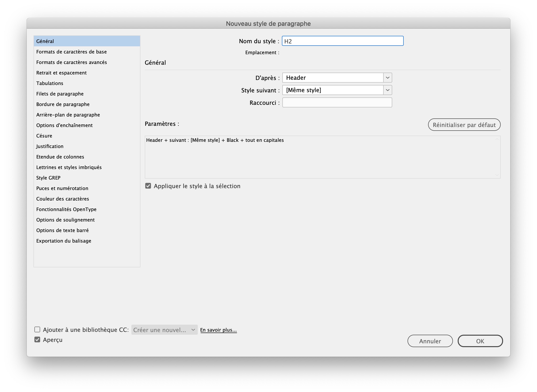Enable Ajouter à une bibliothèque CC
537x392 pixels.
point(38,329)
